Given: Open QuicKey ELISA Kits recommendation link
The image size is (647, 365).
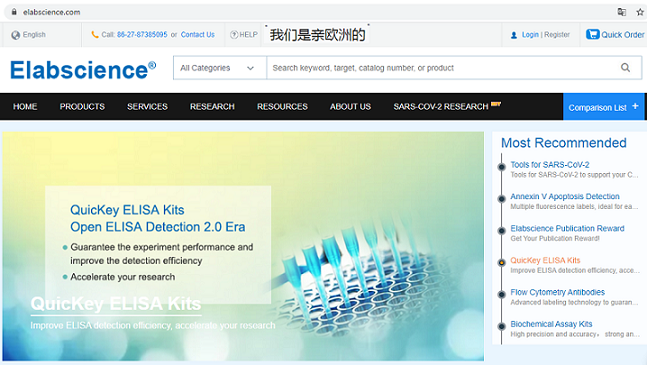Looking at the screenshot, I should (545, 260).
